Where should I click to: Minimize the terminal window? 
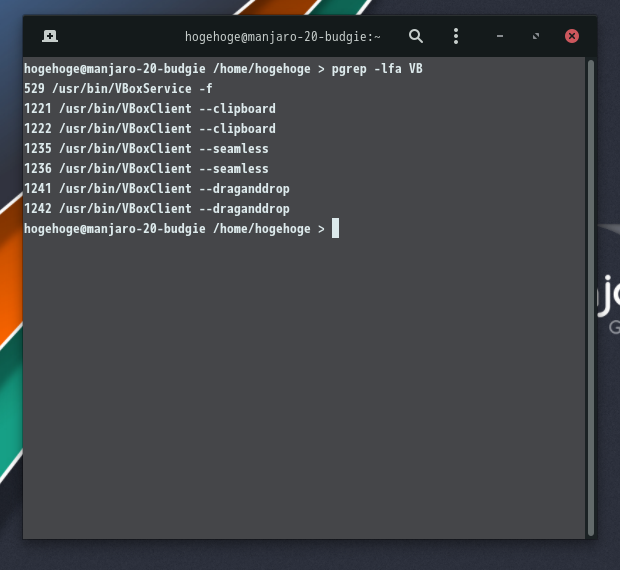pos(500,36)
